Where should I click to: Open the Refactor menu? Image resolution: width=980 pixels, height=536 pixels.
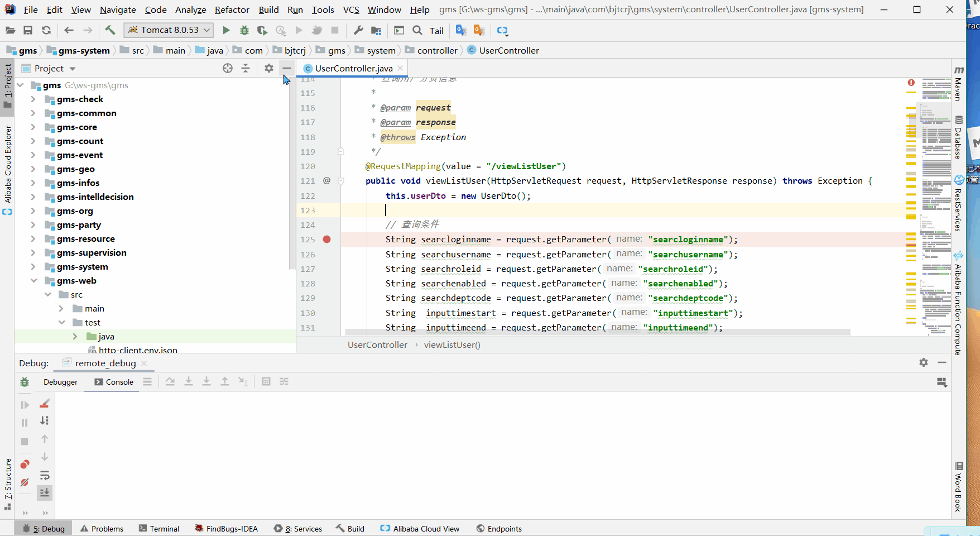tap(232, 9)
